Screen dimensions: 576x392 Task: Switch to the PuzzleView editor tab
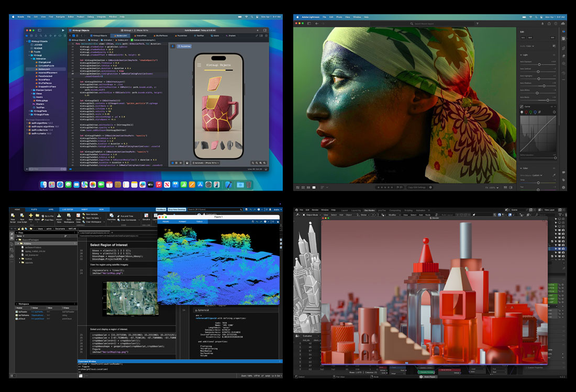181,36
